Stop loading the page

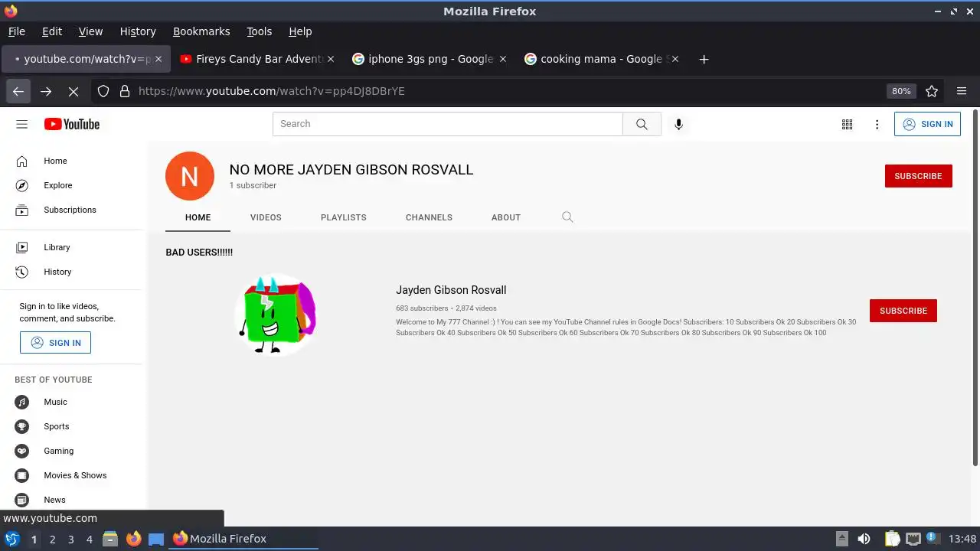73,91
